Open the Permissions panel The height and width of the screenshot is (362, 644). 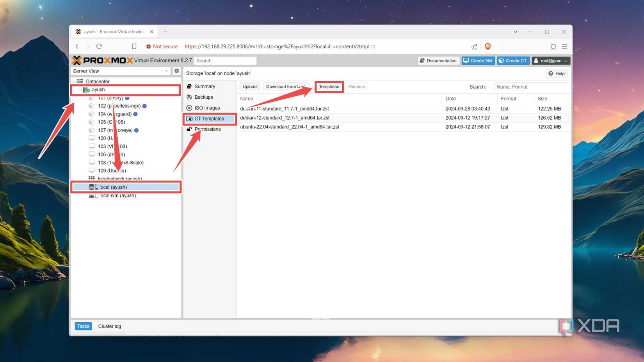coord(207,129)
